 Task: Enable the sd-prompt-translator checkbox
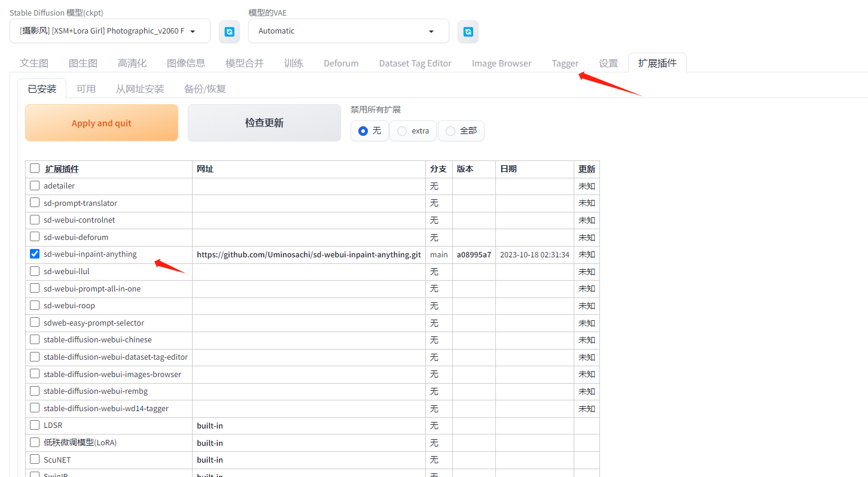(35, 202)
